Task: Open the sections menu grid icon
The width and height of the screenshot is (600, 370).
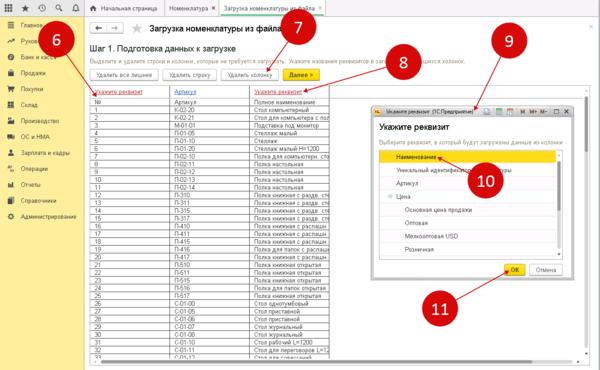Action: (8, 8)
